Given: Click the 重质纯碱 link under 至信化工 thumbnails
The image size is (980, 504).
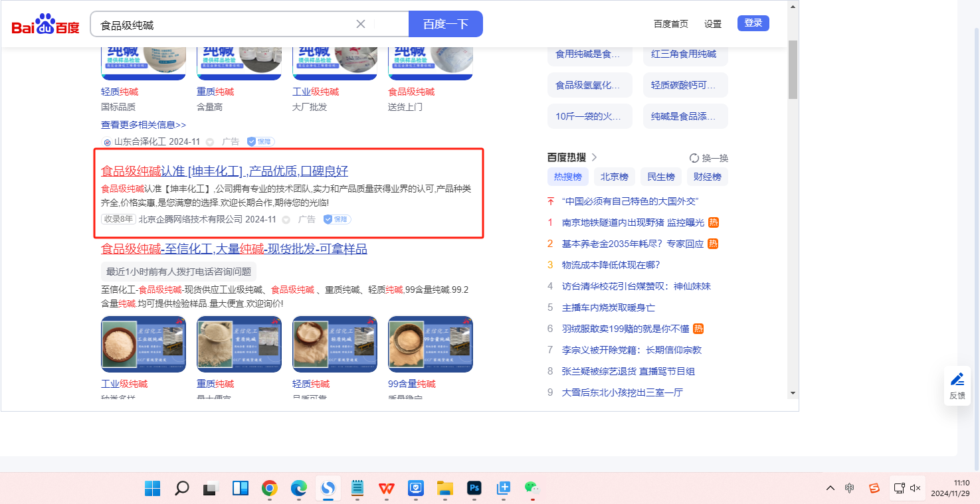Looking at the screenshot, I should pos(215,384).
